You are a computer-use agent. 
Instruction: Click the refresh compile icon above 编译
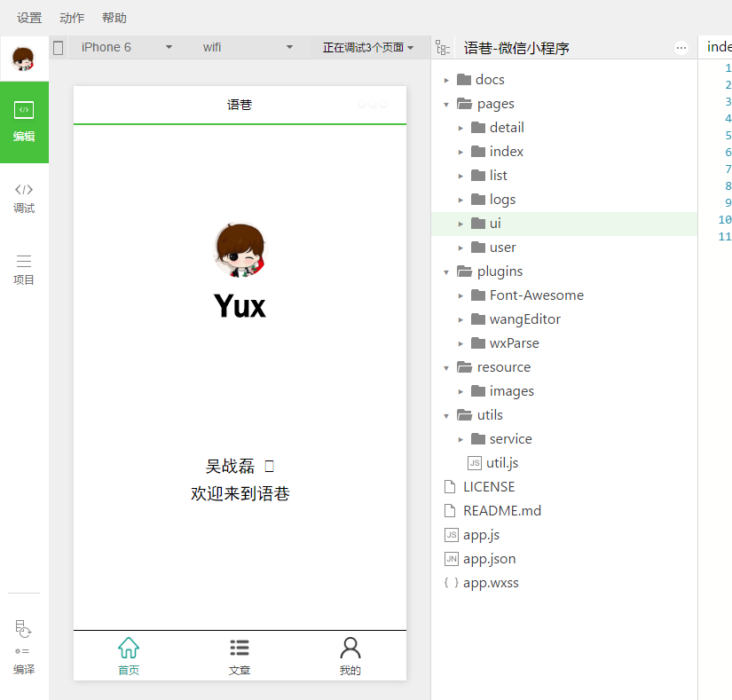pyautogui.click(x=23, y=628)
